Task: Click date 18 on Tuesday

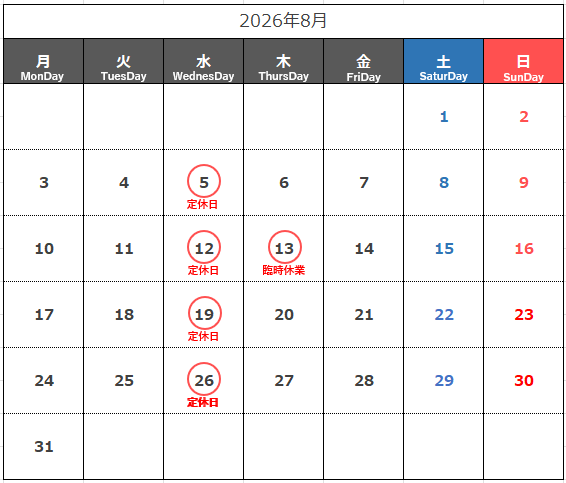Action: (124, 315)
